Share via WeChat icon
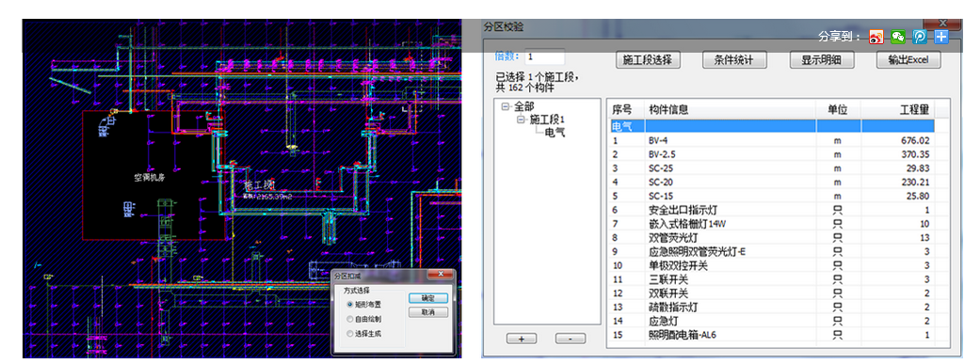 coord(898,38)
